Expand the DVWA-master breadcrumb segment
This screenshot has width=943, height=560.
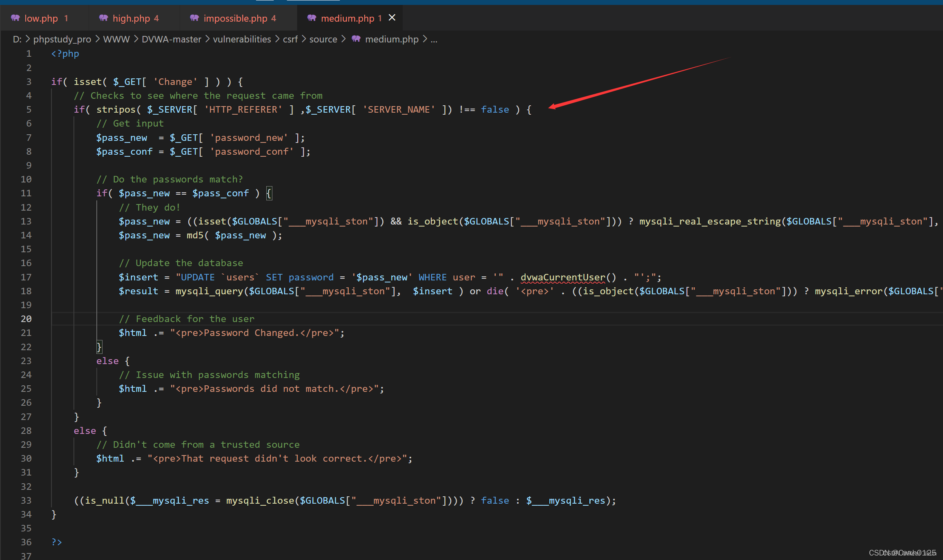pos(171,39)
